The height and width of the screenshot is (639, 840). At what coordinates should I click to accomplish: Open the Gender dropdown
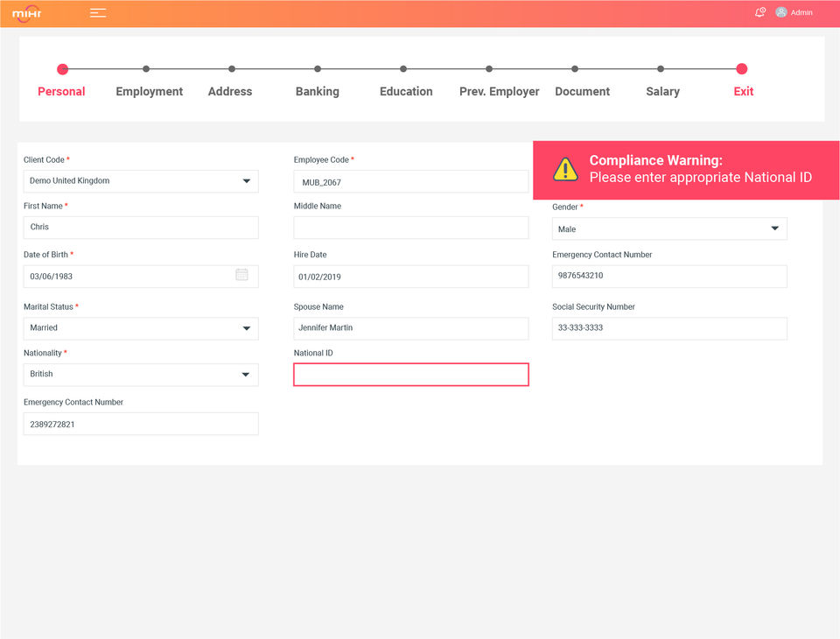pos(774,228)
